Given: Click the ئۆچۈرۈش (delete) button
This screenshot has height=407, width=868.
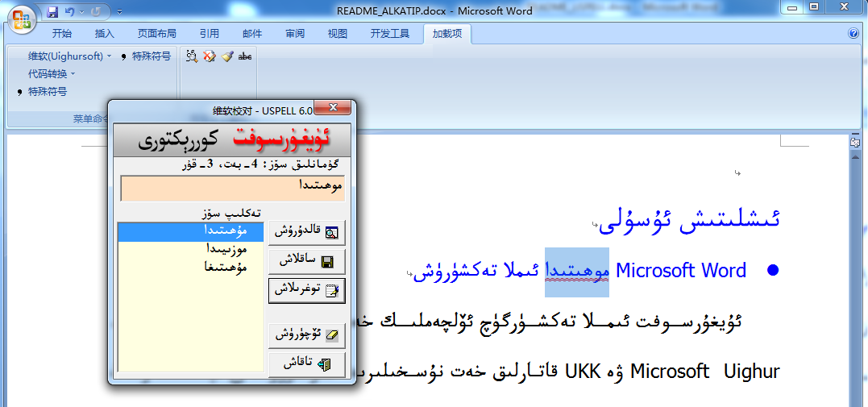Looking at the screenshot, I should [307, 335].
